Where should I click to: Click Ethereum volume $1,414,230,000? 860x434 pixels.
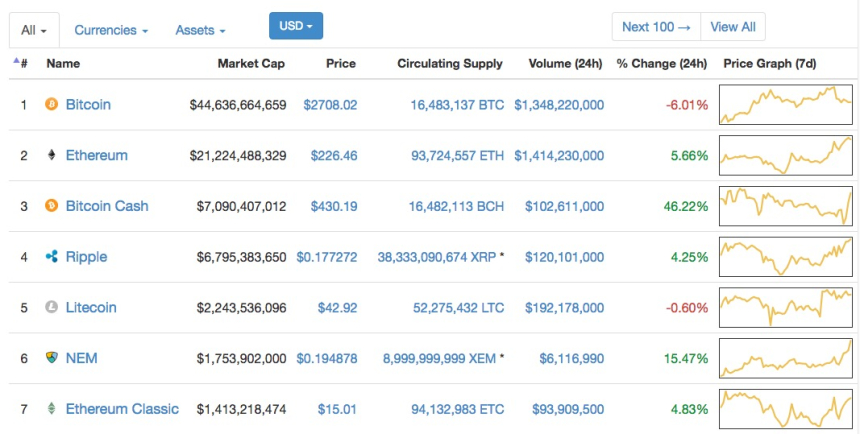click(x=559, y=156)
